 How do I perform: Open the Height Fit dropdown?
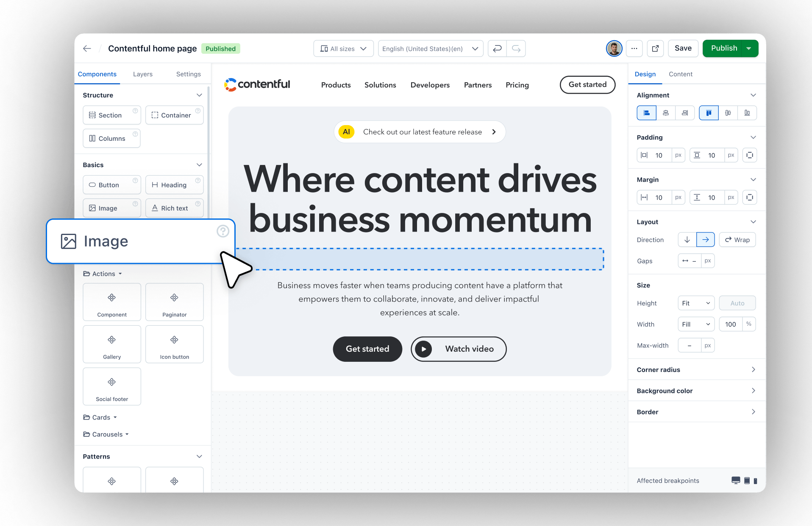[696, 303]
